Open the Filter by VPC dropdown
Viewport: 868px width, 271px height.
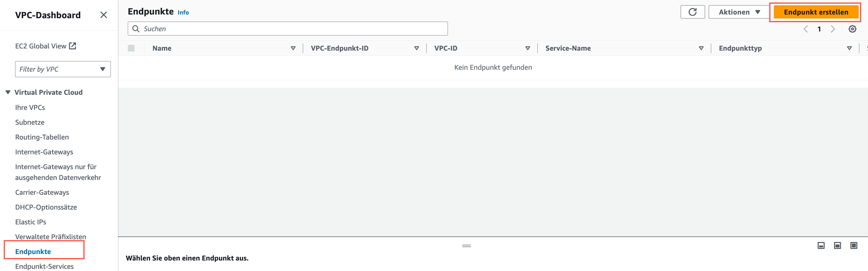[63, 69]
